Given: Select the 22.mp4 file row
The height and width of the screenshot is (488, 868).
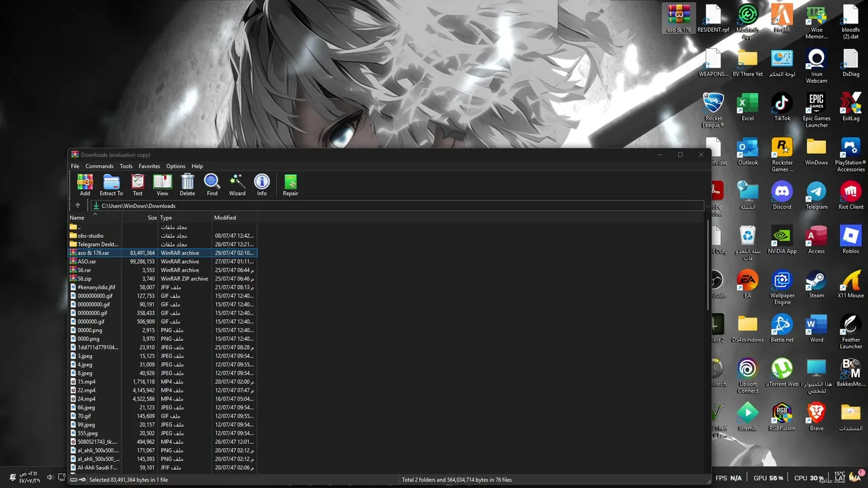Looking at the screenshot, I should tap(163, 390).
